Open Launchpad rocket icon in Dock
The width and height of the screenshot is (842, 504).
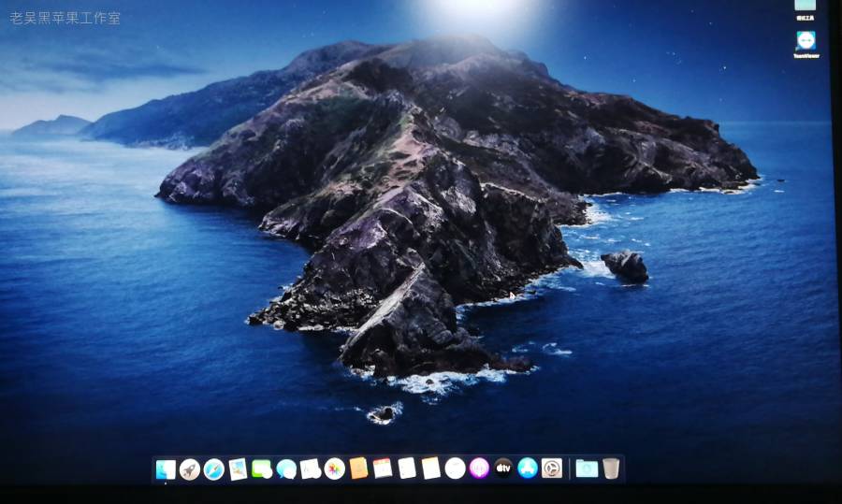point(190,469)
